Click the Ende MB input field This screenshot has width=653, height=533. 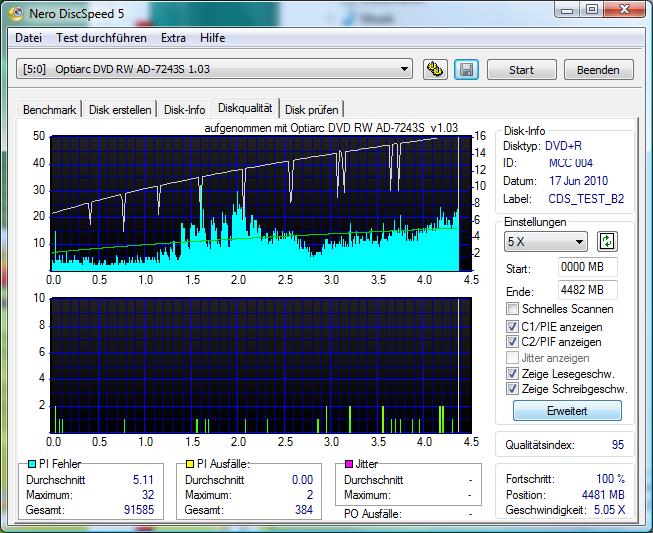(x=588, y=290)
